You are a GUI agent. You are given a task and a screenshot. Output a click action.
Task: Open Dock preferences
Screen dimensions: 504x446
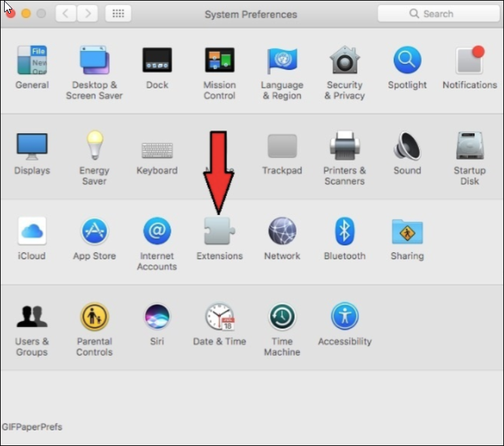tap(157, 60)
